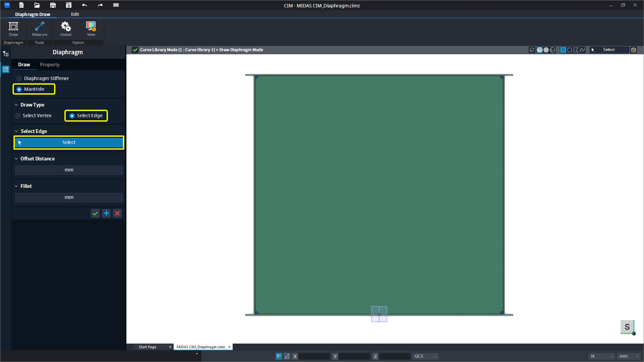Open the Property tab in Diaphragm panel

50,65
